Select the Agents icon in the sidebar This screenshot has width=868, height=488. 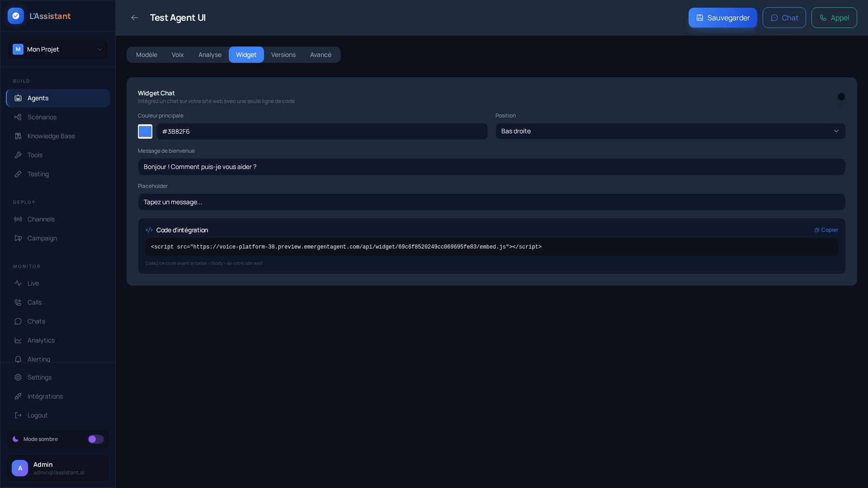pyautogui.click(x=18, y=98)
